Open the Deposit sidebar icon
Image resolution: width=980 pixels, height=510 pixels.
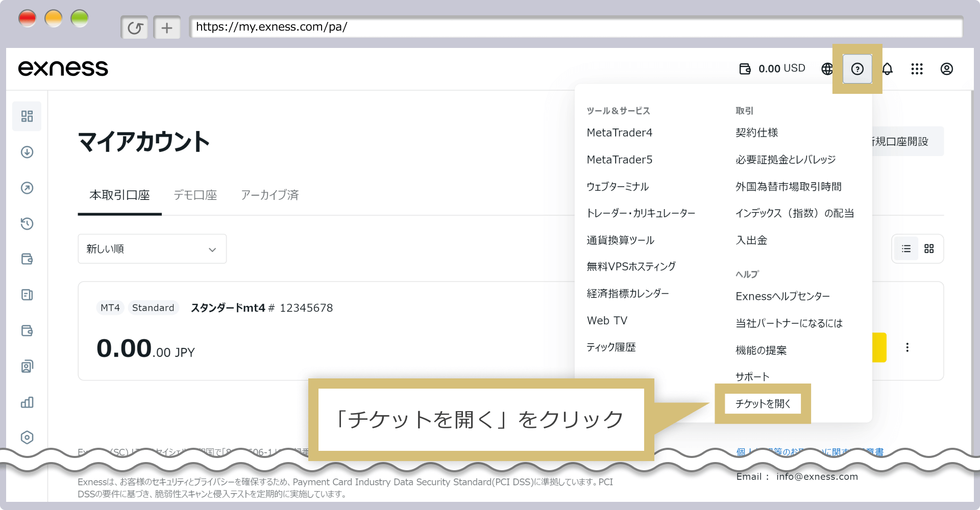tap(27, 152)
